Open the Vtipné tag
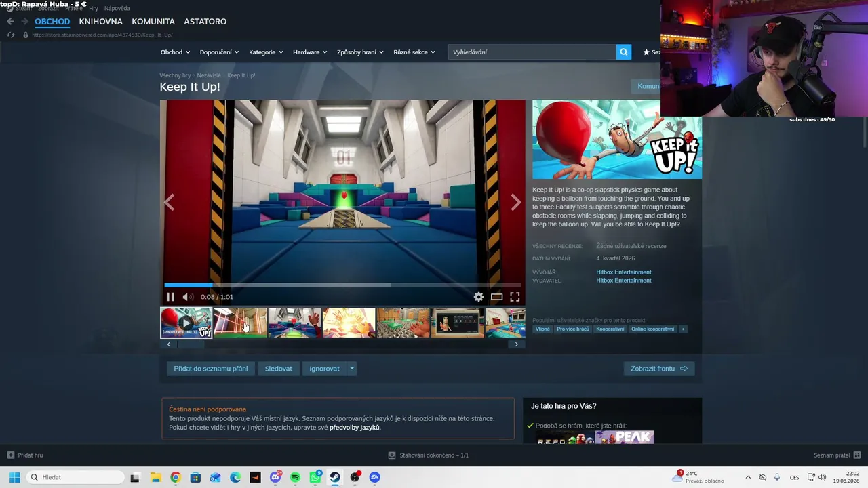The height and width of the screenshot is (488, 868). point(542,329)
